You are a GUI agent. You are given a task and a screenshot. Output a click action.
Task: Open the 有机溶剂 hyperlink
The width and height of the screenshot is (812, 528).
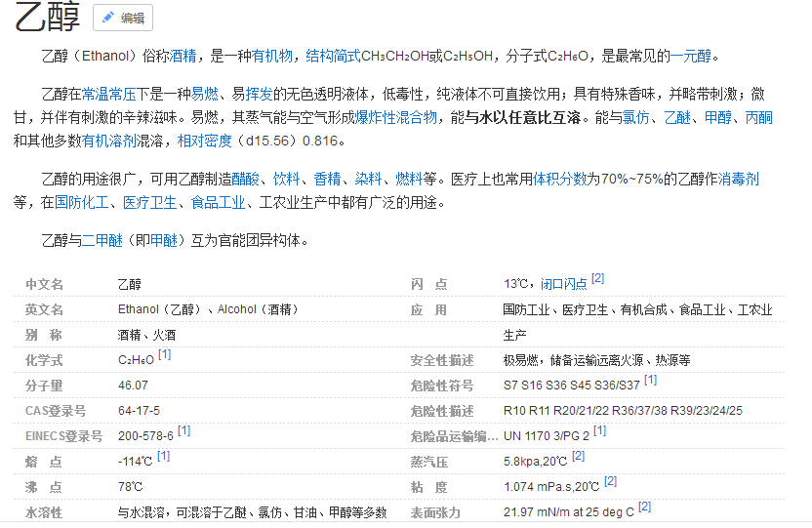(x=108, y=141)
